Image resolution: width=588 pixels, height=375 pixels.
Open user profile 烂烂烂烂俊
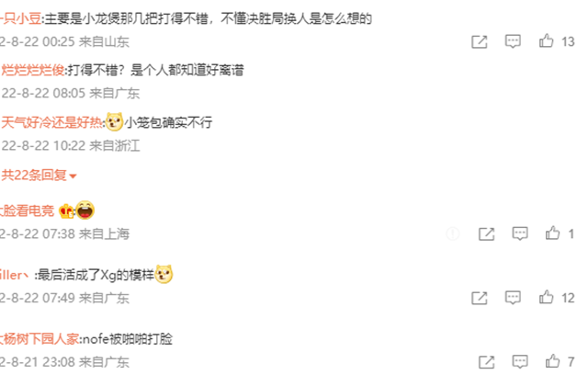[33, 70]
